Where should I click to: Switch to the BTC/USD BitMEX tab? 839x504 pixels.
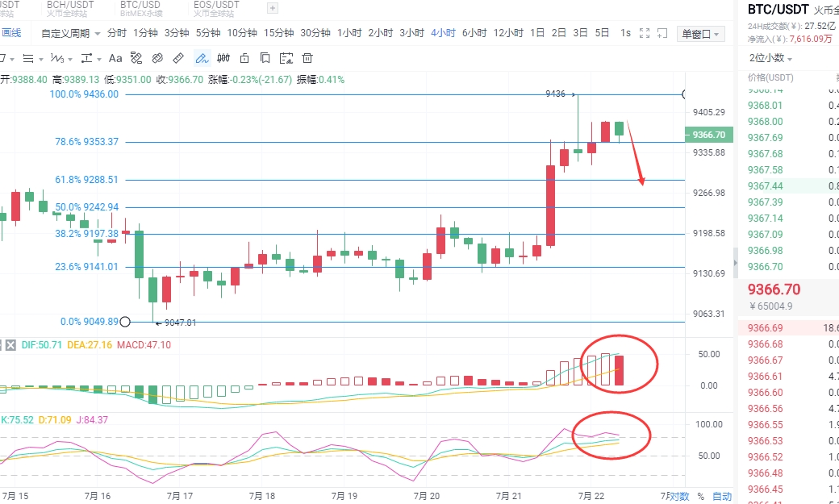[x=142, y=8]
